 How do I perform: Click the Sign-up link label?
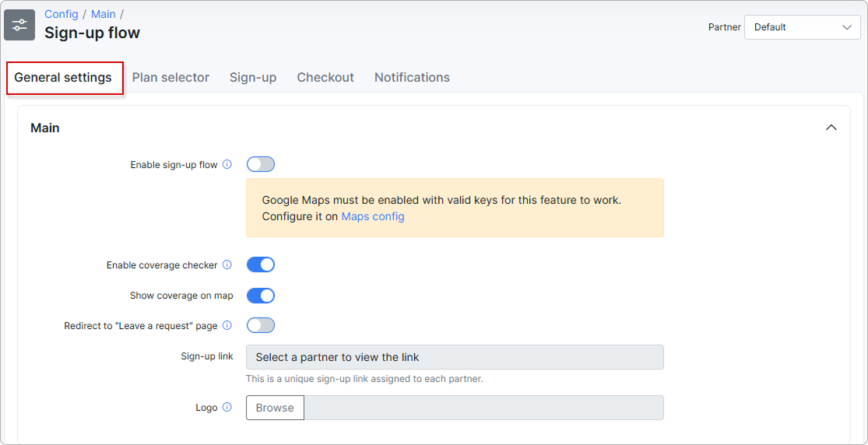click(x=207, y=356)
